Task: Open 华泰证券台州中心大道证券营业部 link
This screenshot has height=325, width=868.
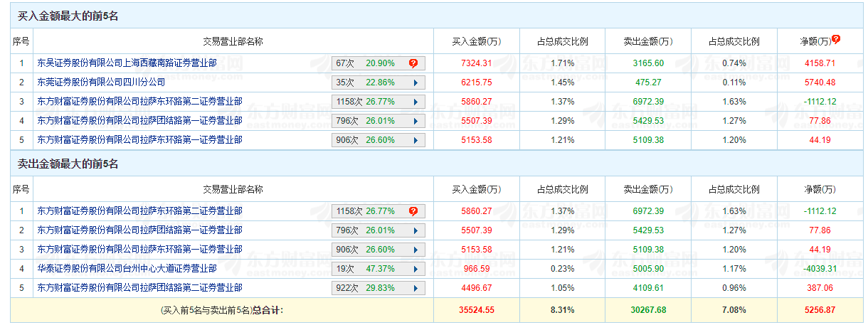Action: coord(127,269)
